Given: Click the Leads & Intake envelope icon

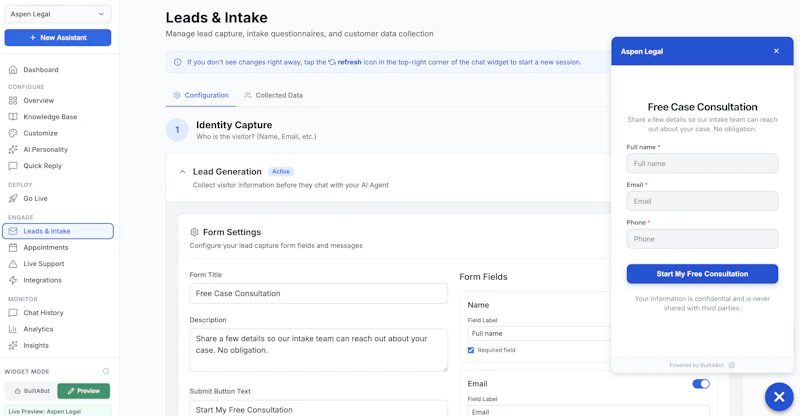Looking at the screenshot, I should click(x=13, y=231).
